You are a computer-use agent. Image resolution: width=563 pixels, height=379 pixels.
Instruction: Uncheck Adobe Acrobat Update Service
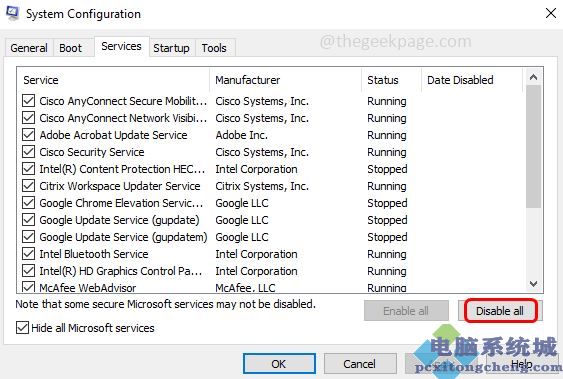click(x=28, y=135)
